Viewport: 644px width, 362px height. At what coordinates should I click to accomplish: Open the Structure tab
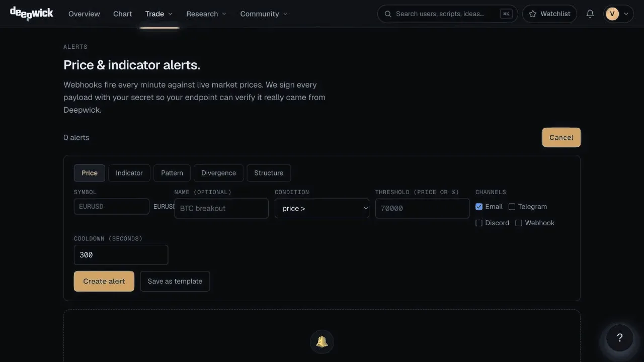(x=269, y=173)
